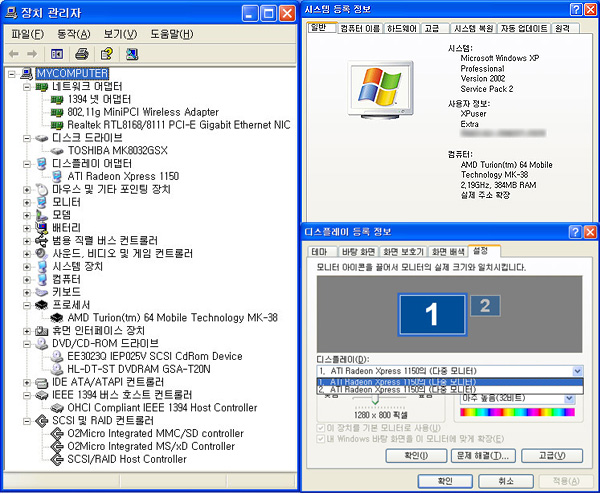Viewport: 600px width, 494px height.
Task: Expand the 모니터 tree node
Action: [x=27, y=202]
